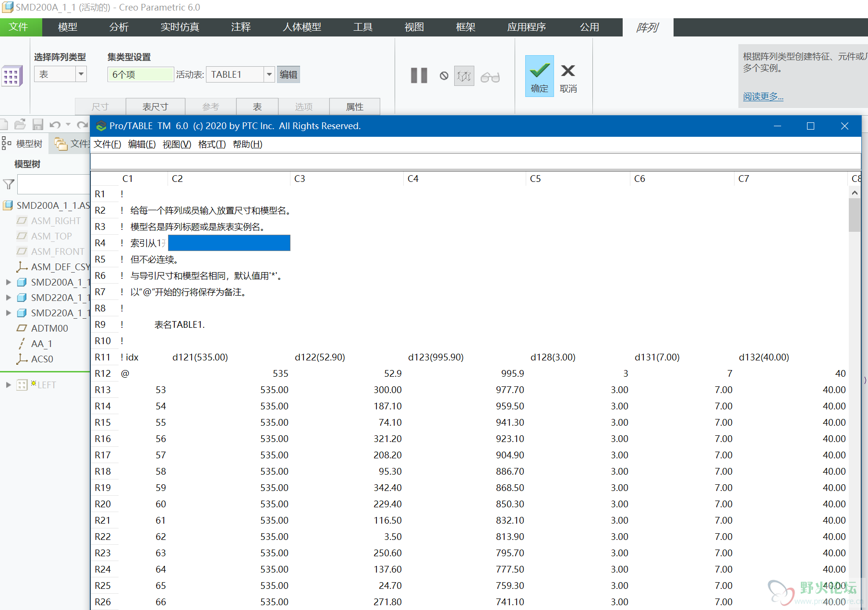
Task: Select SMD200A_1_1.ASM root assembly node
Action: [x=47, y=205]
